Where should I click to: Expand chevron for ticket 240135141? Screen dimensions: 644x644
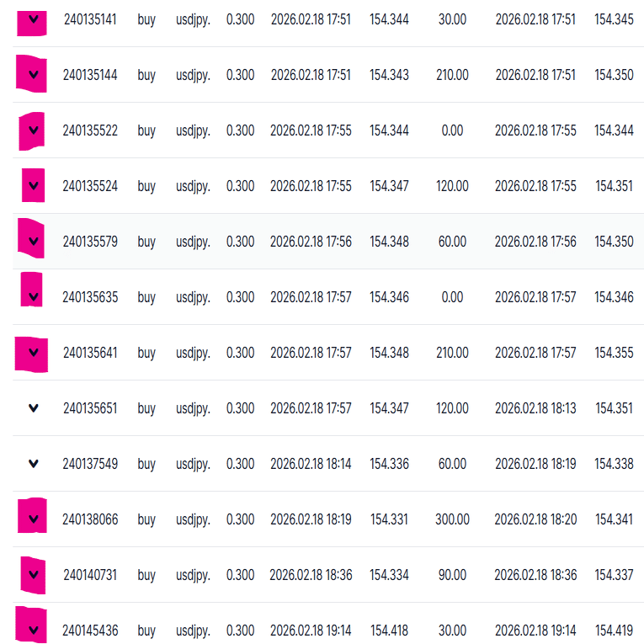coord(33,19)
